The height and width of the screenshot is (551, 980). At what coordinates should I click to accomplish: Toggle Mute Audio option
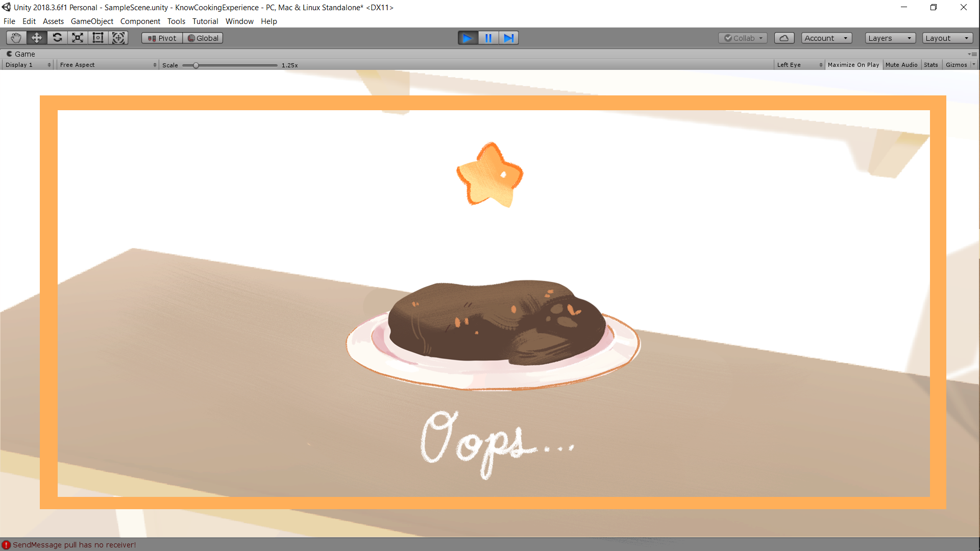tap(901, 65)
